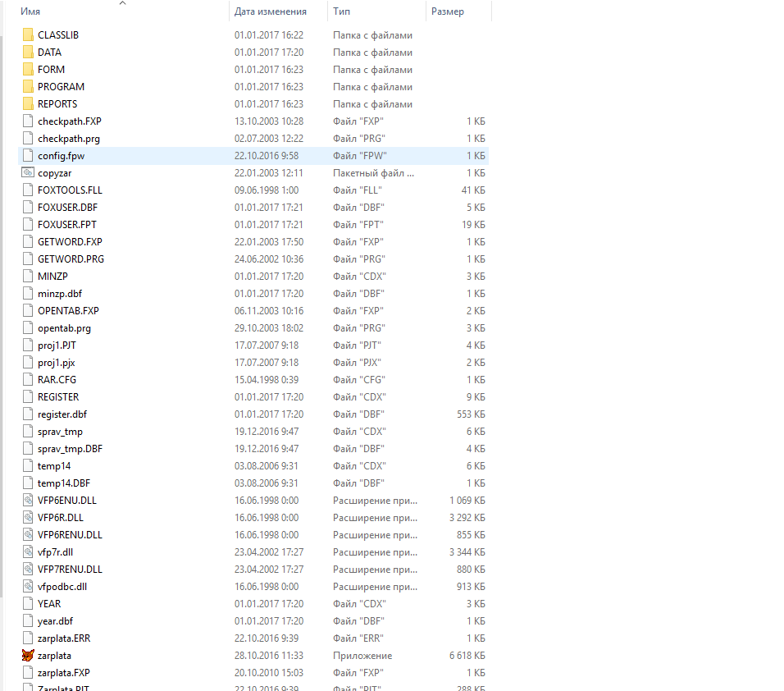Sort files by the Тип column header
784x691 pixels.
click(341, 11)
